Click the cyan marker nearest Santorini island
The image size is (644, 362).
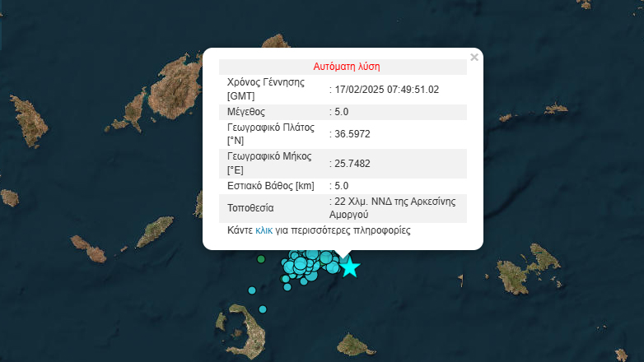(263, 309)
